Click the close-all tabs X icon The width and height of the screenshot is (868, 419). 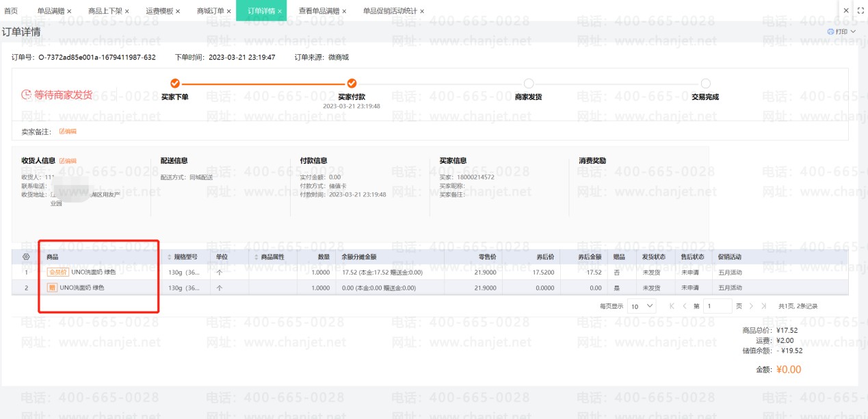click(x=846, y=11)
